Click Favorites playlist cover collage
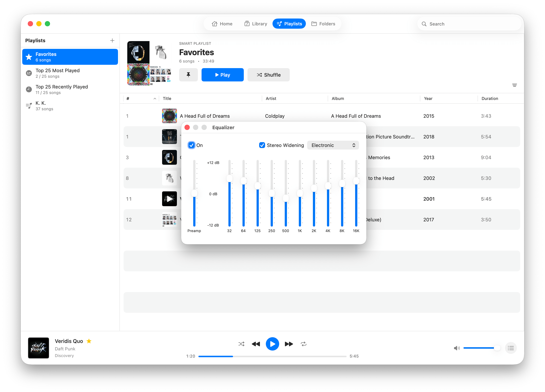Screen dimensions: 545x392 tap(149, 63)
